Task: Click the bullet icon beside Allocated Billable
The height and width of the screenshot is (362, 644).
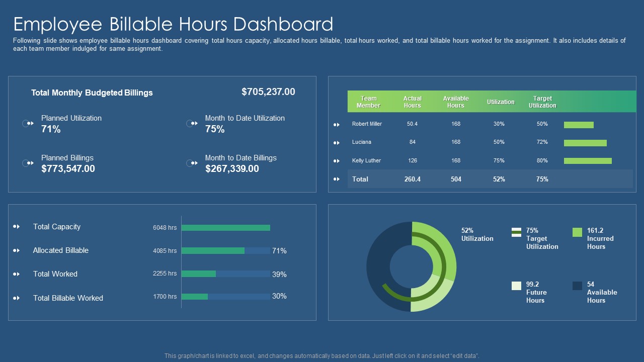Action: (17, 250)
